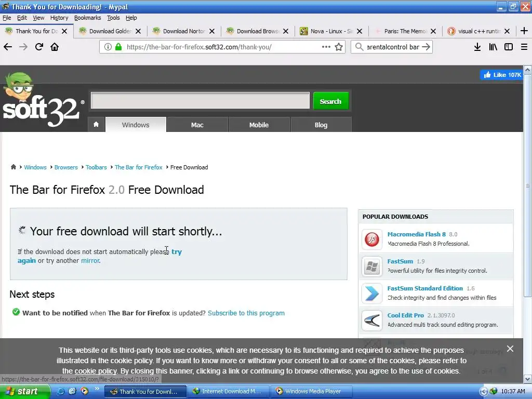Close the 'visual c++ runtime' tab
The height and width of the screenshot is (399, 532).
point(507,31)
